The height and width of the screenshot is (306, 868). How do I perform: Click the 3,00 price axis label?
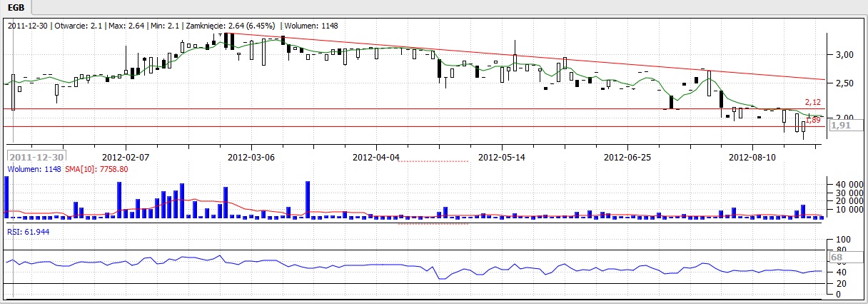(844, 55)
